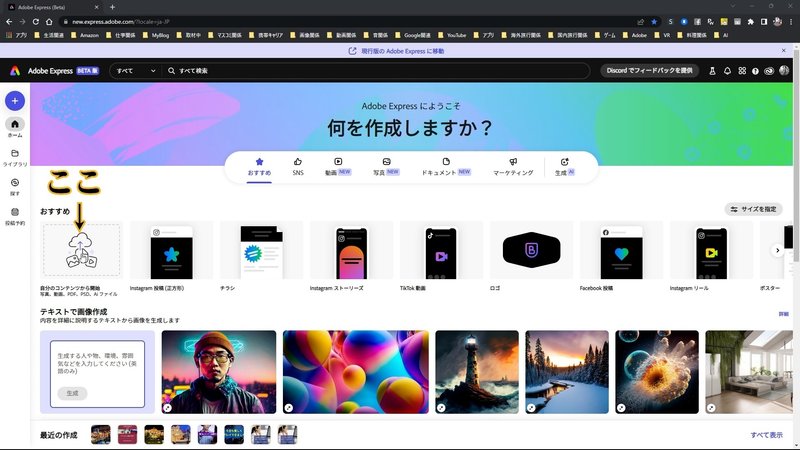Open the MyBlog bookmark
Viewport: 800px width, 450px height.
tap(156, 35)
